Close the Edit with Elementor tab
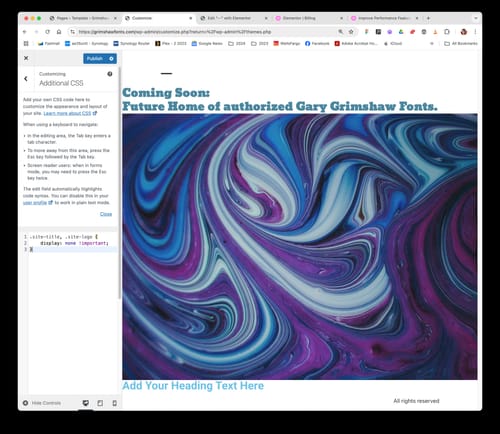500x434 pixels. click(266, 18)
